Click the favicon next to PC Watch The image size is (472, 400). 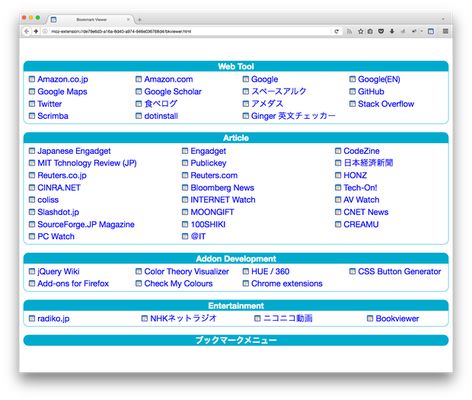coord(32,236)
